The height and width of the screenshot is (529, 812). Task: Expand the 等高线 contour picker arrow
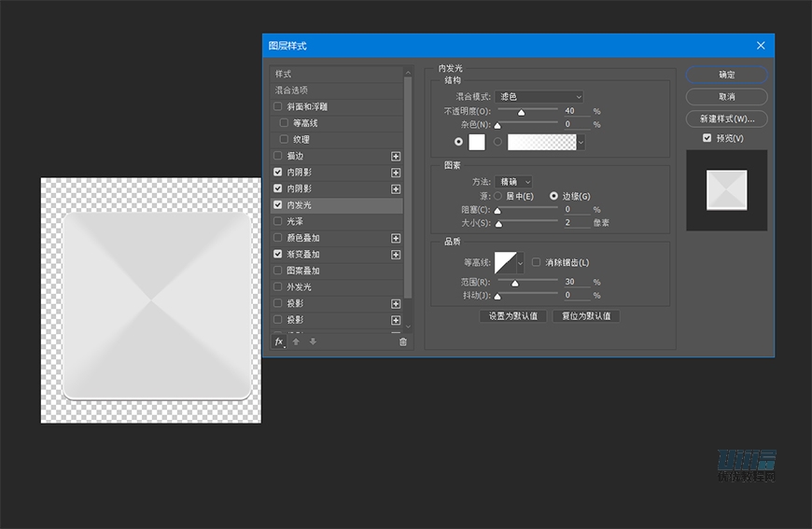(x=521, y=262)
